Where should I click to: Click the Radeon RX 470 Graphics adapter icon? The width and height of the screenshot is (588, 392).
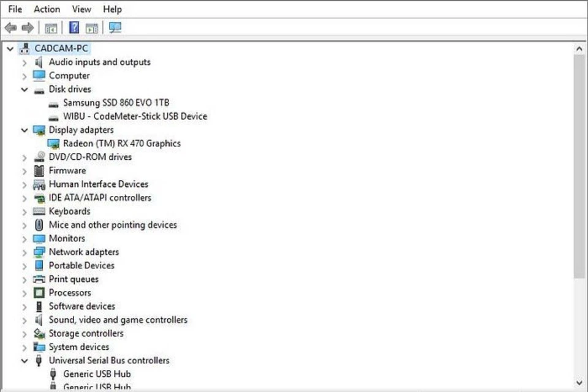55,143
